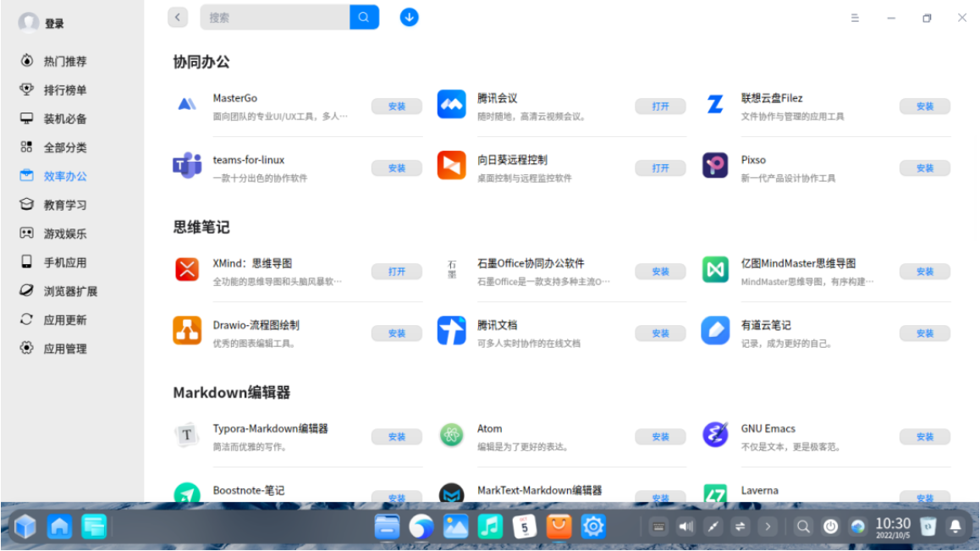Open the volume control in the tray
Viewport: 980px width, 551px height.
(x=686, y=526)
